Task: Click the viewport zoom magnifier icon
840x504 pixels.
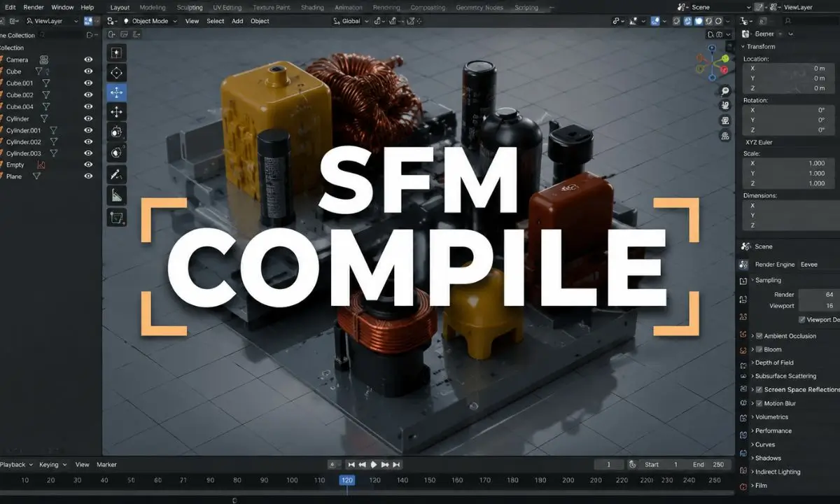Action: (x=725, y=91)
